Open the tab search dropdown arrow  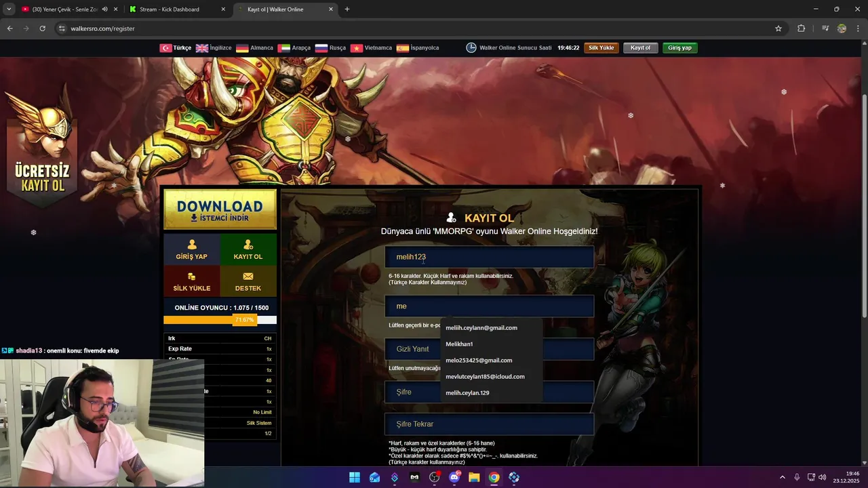[x=9, y=9]
